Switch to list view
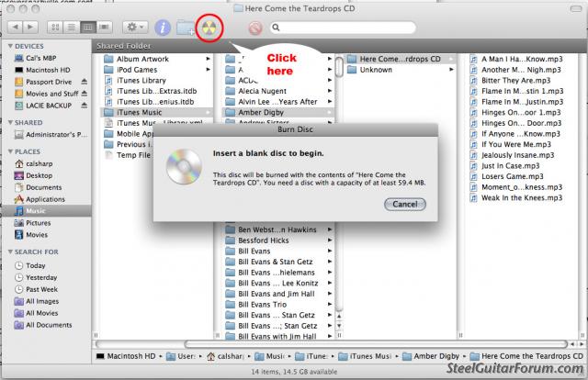This screenshot has height=380, width=588. point(73,28)
